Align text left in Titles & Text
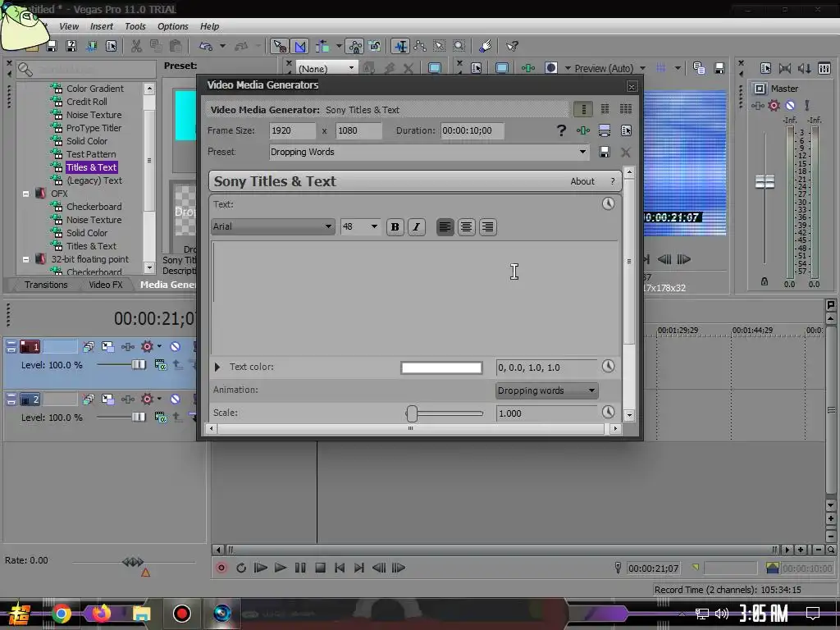Image resolution: width=840 pixels, height=630 pixels. coord(445,227)
